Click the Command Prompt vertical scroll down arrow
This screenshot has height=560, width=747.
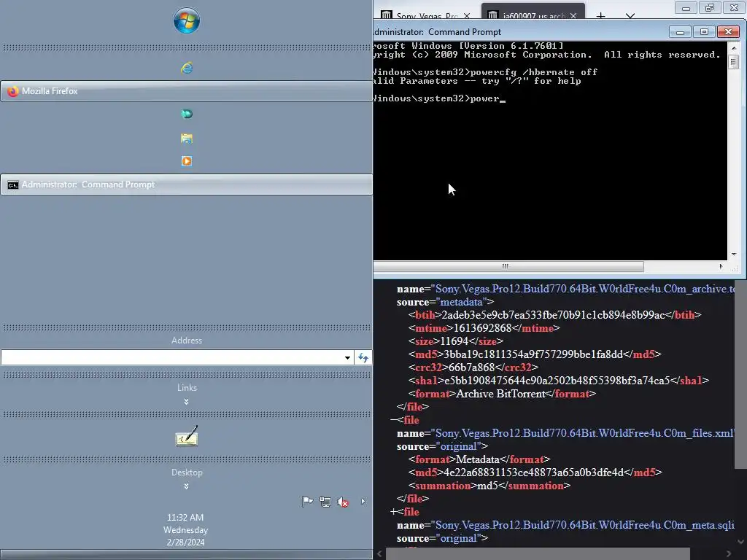[734, 254]
